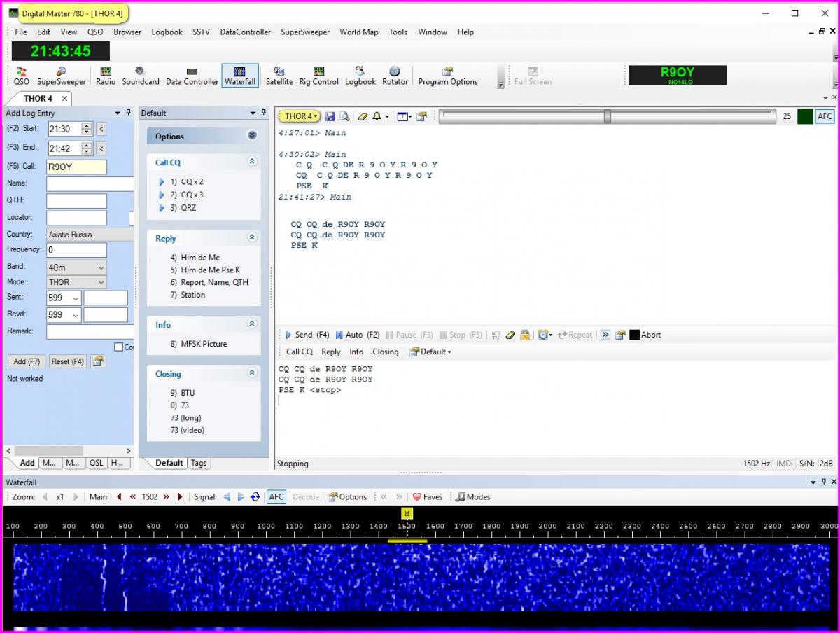The width and height of the screenshot is (840, 633).
Task: Open the Band dropdown showing 40m
Action: click(76, 267)
